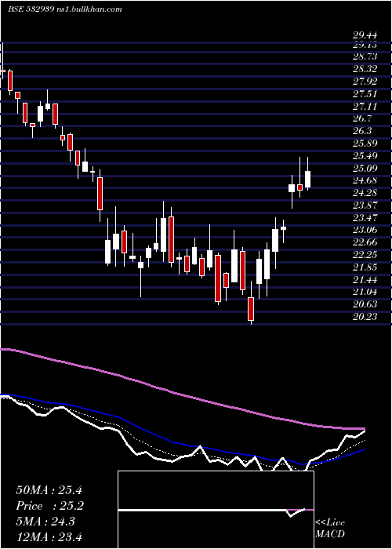Click the 24.28 price axis label
Viewport: 392px width, 549px height.
(x=365, y=193)
